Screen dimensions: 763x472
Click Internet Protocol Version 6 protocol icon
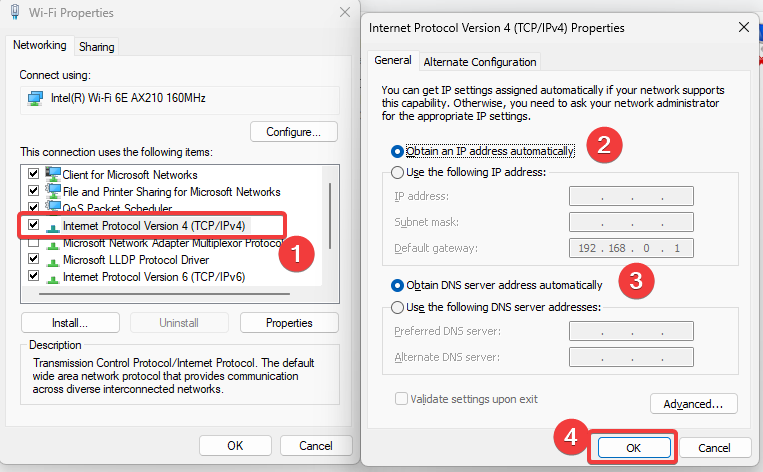coord(53,278)
